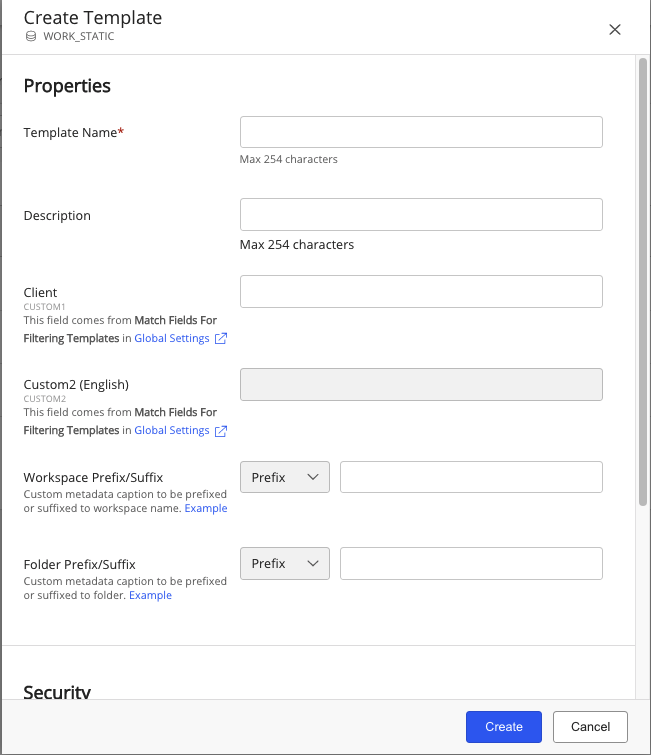Cancel the template creation
Image resolution: width=651 pixels, height=755 pixels.
point(591,726)
